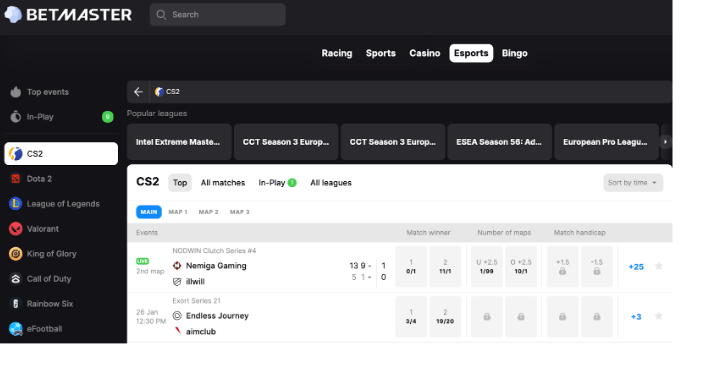Open Intel Extreme Masters league card
The height and width of the screenshot is (367, 712).
179,142
